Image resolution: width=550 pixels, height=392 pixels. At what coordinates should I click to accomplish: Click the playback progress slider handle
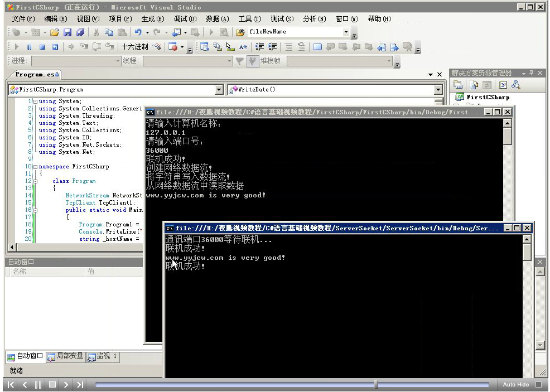click(x=375, y=385)
